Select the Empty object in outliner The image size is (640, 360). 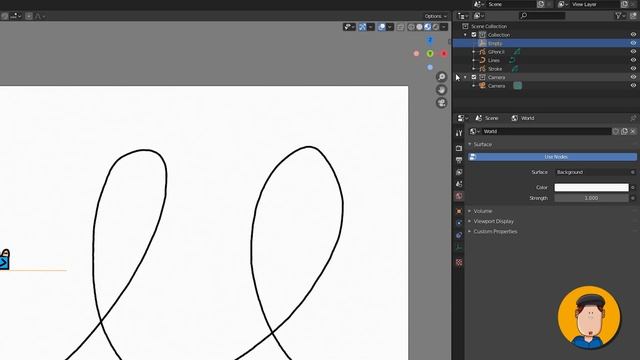pyautogui.click(x=495, y=43)
